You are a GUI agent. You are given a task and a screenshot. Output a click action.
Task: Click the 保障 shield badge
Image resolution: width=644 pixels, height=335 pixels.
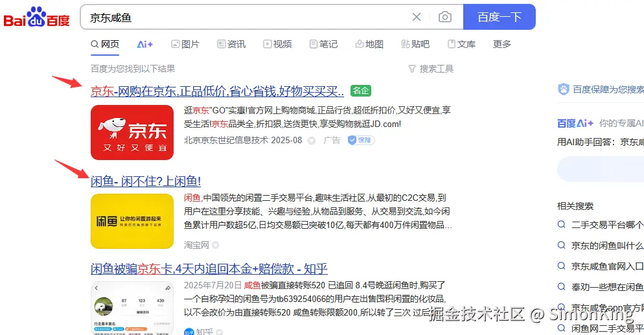coord(361,141)
